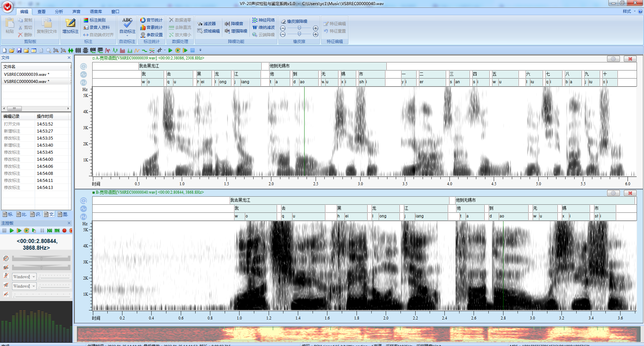Switch to the 声音 ribbon tab

tap(76, 11)
